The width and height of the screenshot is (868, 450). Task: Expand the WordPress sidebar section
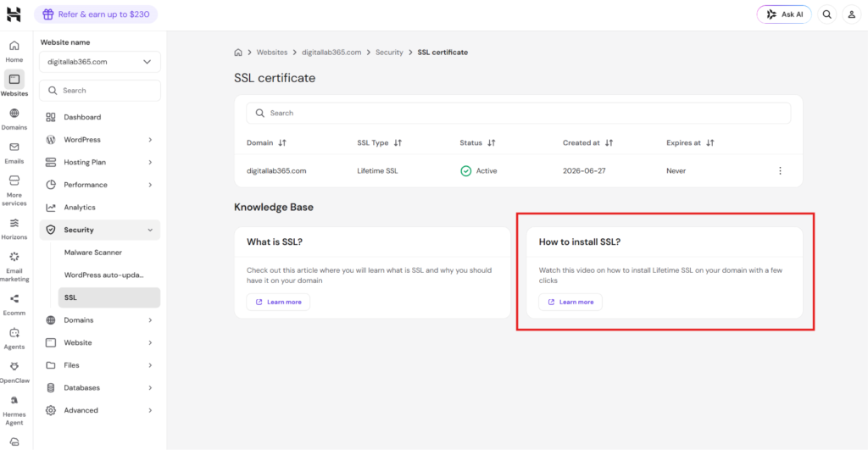pos(100,140)
